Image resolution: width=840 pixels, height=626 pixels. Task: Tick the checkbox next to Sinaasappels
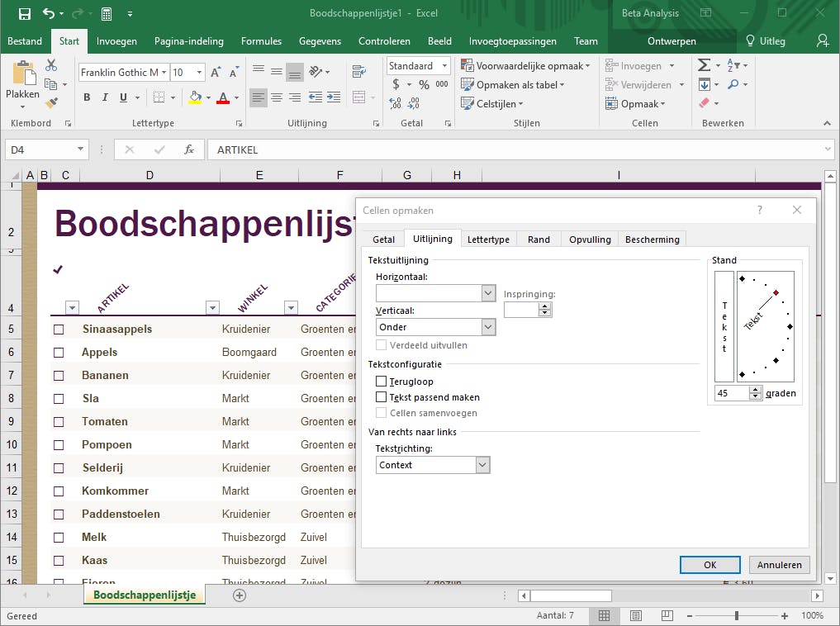click(59, 330)
